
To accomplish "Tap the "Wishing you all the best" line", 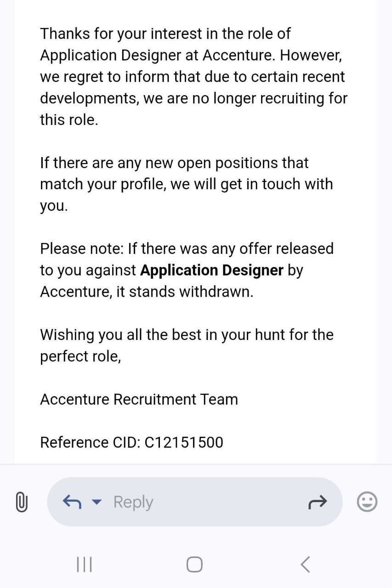I will 187,334.
